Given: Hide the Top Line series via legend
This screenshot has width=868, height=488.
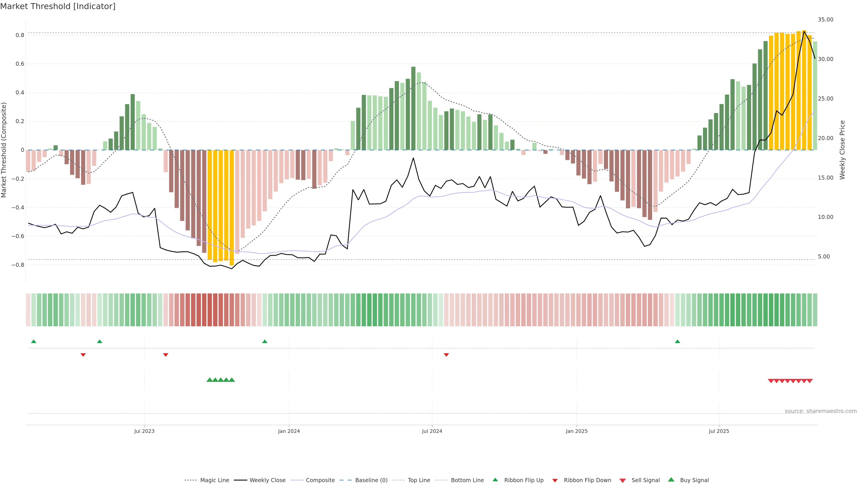Looking at the screenshot, I should pos(419,480).
